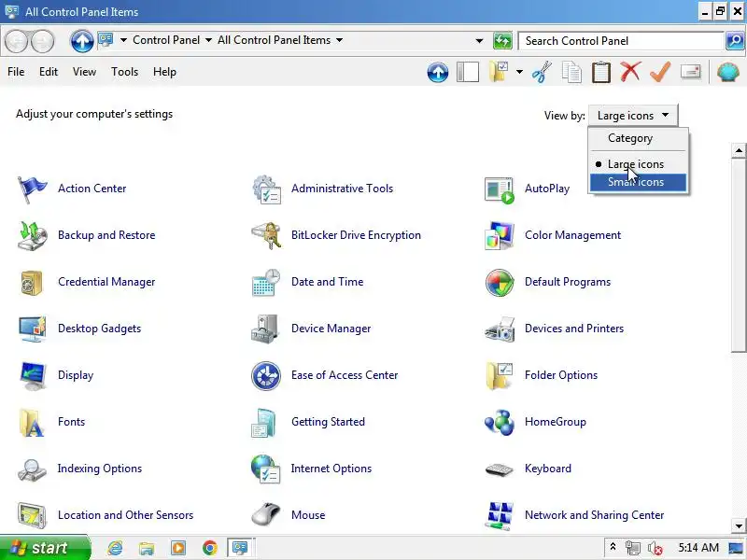This screenshot has height=560, width=747.
Task: Open the View menu
Action: coord(84,72)
